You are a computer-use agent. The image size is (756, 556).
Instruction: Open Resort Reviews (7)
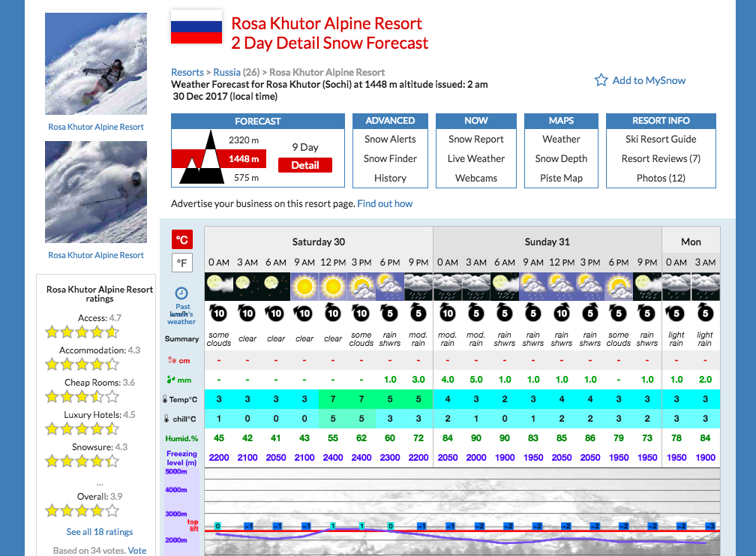(x=661, y=158)
